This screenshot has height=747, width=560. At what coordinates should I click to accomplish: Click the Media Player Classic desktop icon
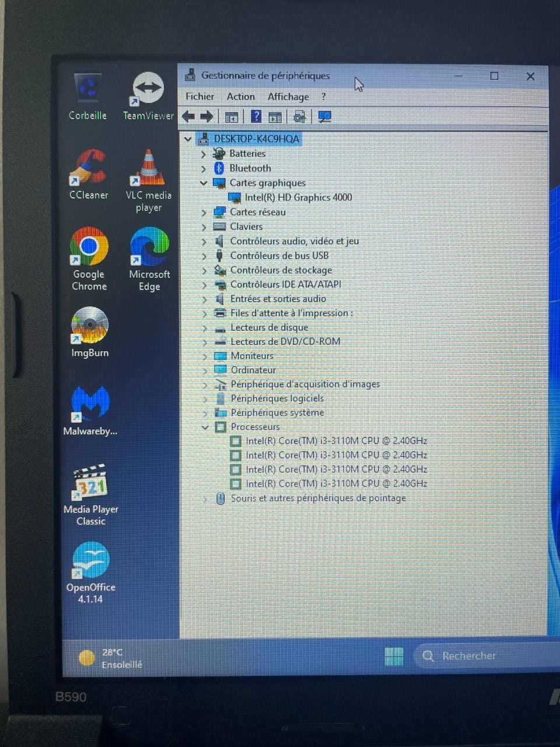click(x=91, y=496)
